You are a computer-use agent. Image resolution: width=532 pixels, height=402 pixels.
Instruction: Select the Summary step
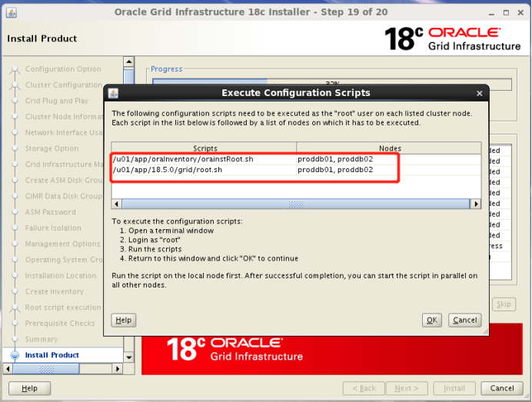[x=42, y=339]
